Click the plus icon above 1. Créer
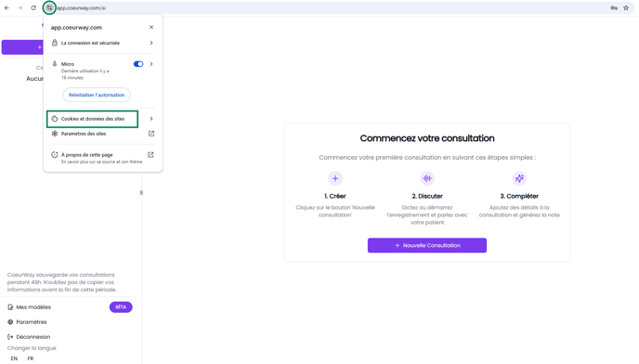Screen dimensions: 639x364 [x=335, y=178]
